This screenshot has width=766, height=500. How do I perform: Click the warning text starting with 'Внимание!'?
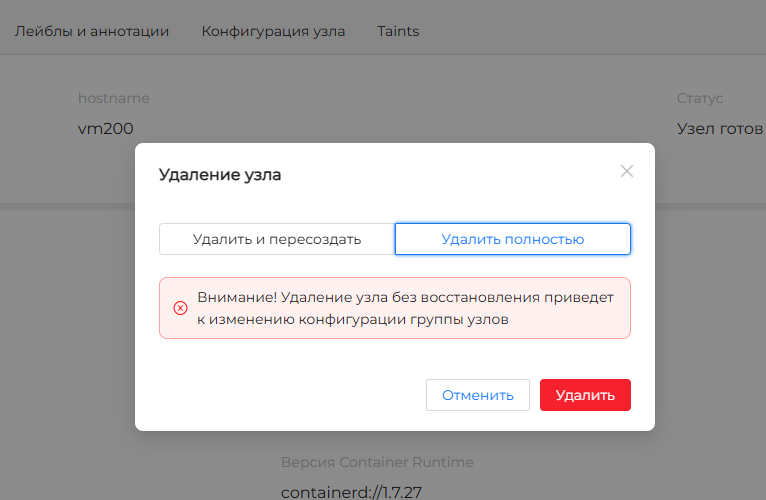(405, 297)
